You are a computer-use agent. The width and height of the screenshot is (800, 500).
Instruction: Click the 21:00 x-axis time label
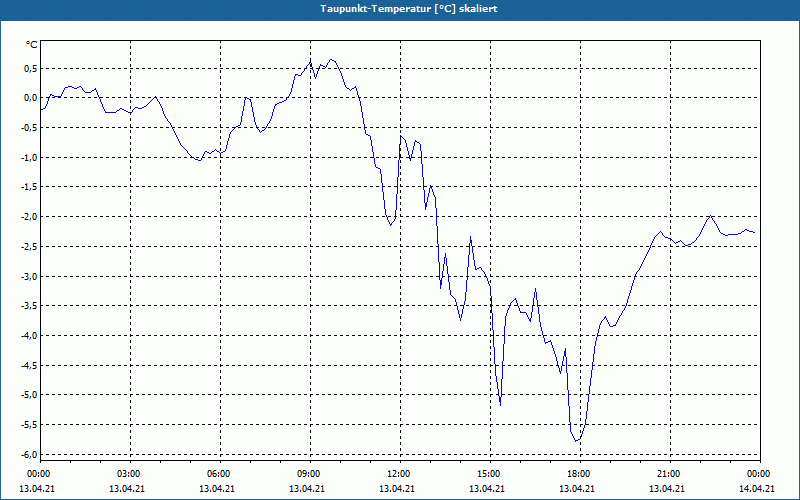click(x=669, y=474)
